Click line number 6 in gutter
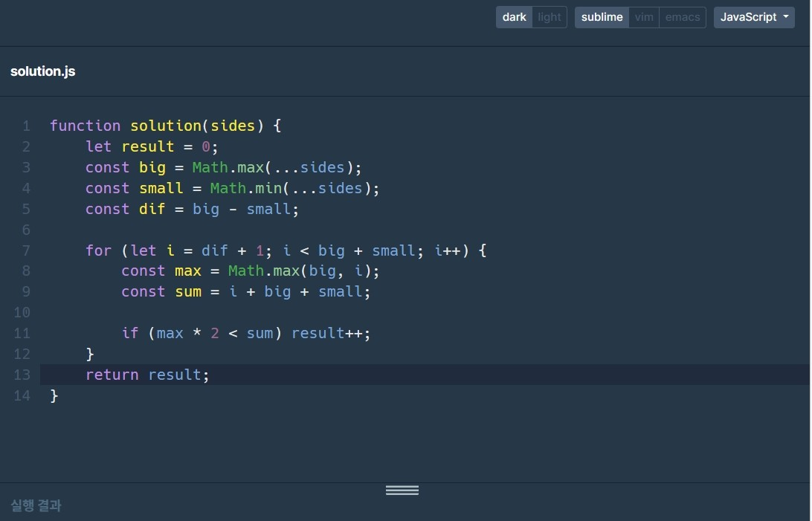Viewport: 812px width, 521px height. pyautogui.click(x=26, y=230)
